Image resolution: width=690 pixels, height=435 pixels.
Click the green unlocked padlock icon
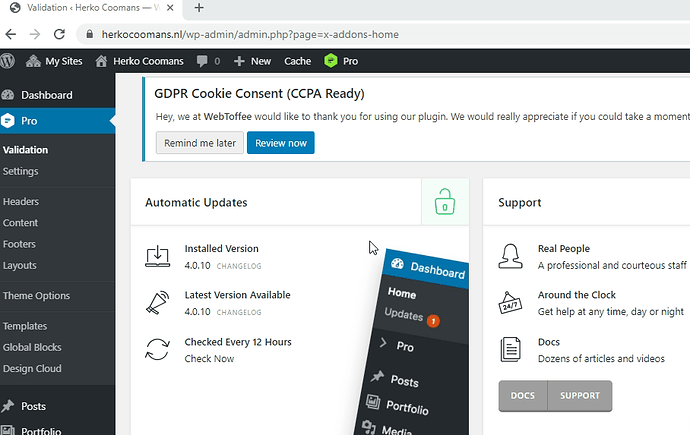pyautogui.click(x=445, y=202)
